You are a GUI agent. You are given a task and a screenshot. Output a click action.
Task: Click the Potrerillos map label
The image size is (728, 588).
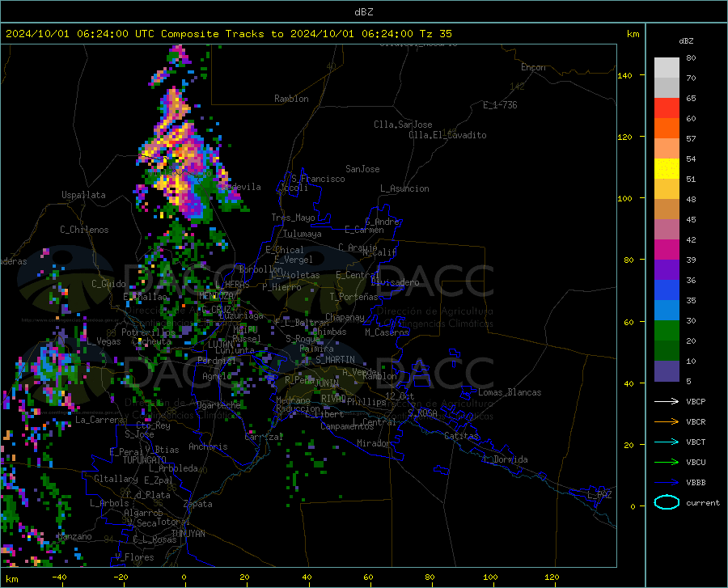pos(148,332)
